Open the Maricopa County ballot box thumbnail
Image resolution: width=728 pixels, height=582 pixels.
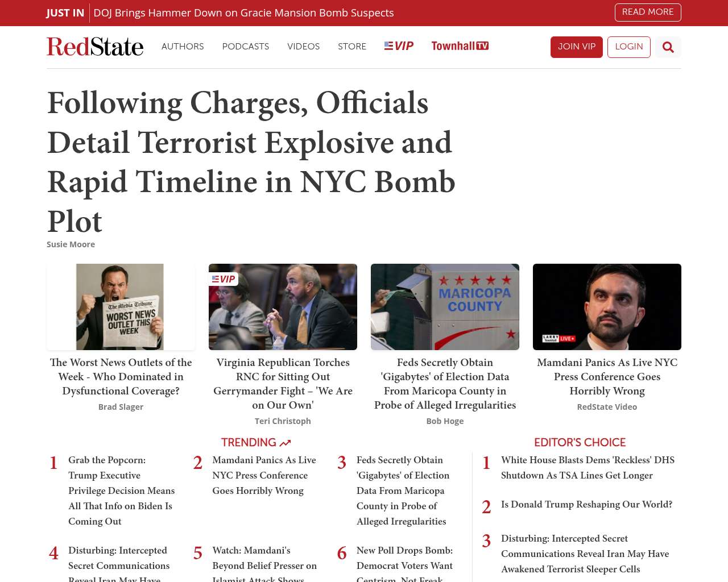(x=445, y=307)
